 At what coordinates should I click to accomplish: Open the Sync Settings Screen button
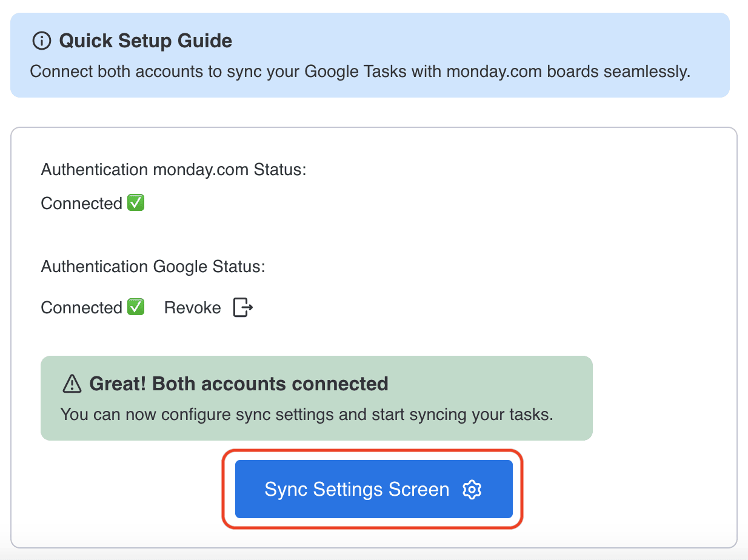[x=374, y=489]
